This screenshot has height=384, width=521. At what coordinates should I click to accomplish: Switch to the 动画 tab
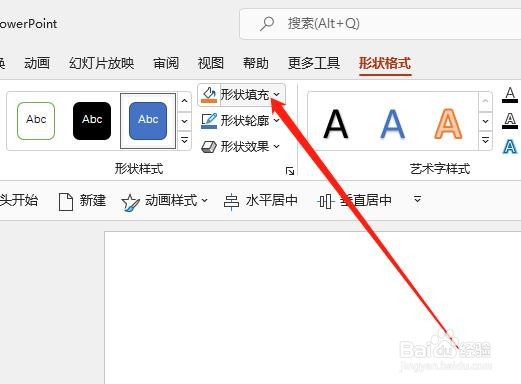(37, 63)
